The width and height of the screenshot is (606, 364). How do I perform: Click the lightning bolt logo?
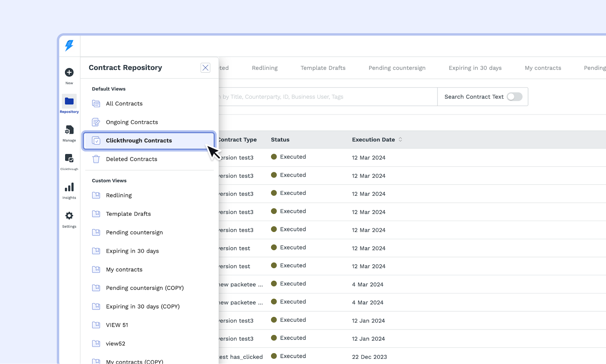[x=69, y=45]
